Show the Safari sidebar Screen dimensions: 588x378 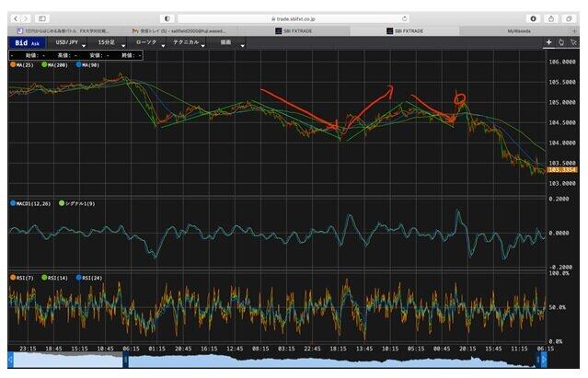[x=42, y=17]
